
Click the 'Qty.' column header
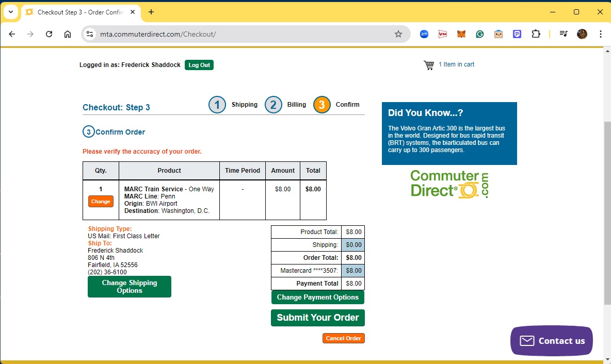click(101, 171)
